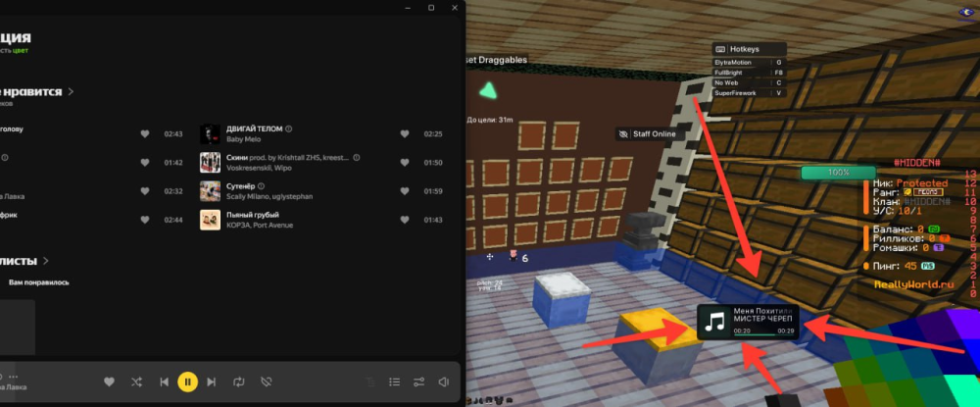
Task: Play Сутенёр via its album cover
Action: click(210, 191)
